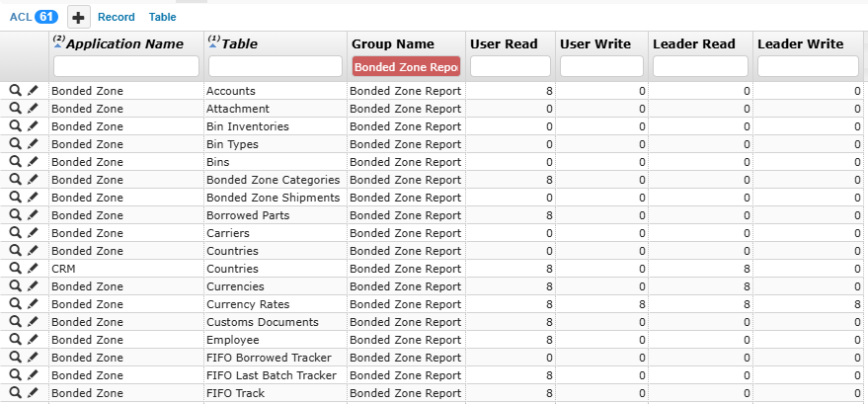
Task: Focus the User Read filter box
Action: (511, 66)
